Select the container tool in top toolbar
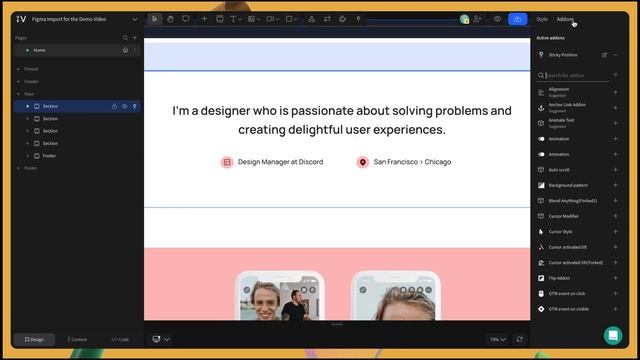 (220, 19)
